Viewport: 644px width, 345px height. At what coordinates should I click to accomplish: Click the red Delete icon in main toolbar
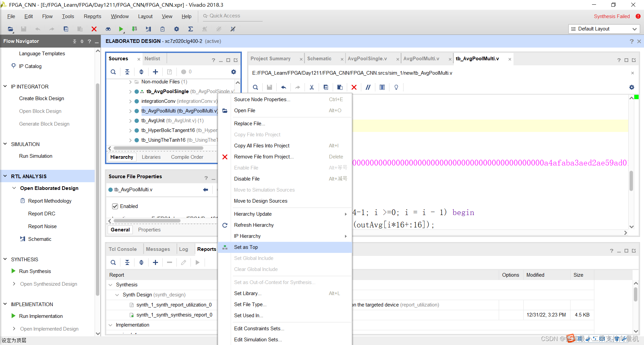point(94,29)
